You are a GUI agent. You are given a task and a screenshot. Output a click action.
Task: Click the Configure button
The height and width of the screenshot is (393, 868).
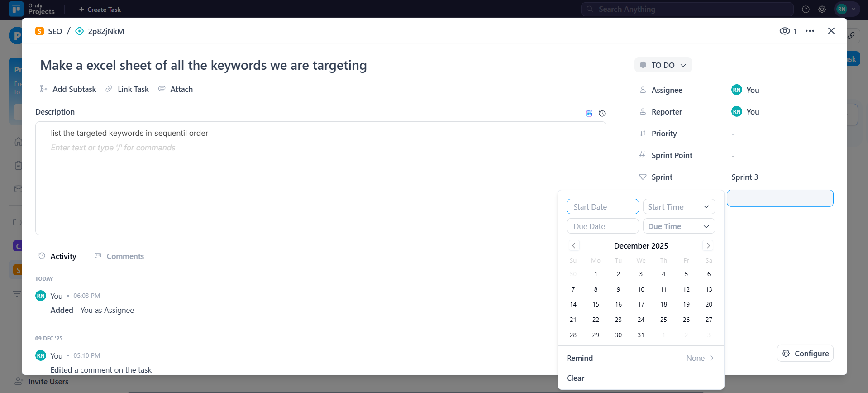click(x=805, y=354)
